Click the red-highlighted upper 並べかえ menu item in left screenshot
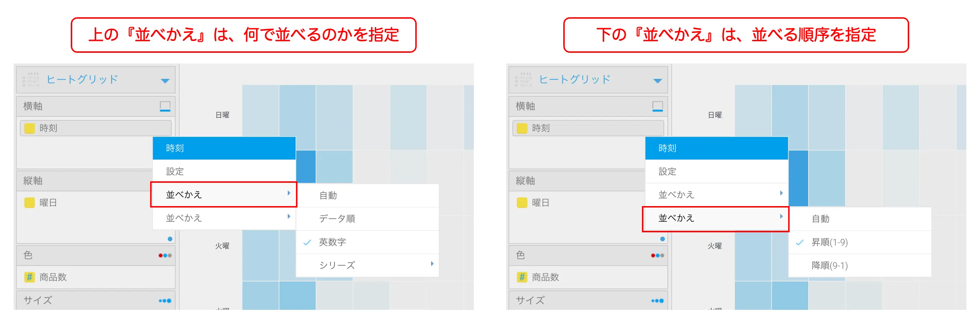The height and width of the screenshot is (326, 980). [223, 195]
